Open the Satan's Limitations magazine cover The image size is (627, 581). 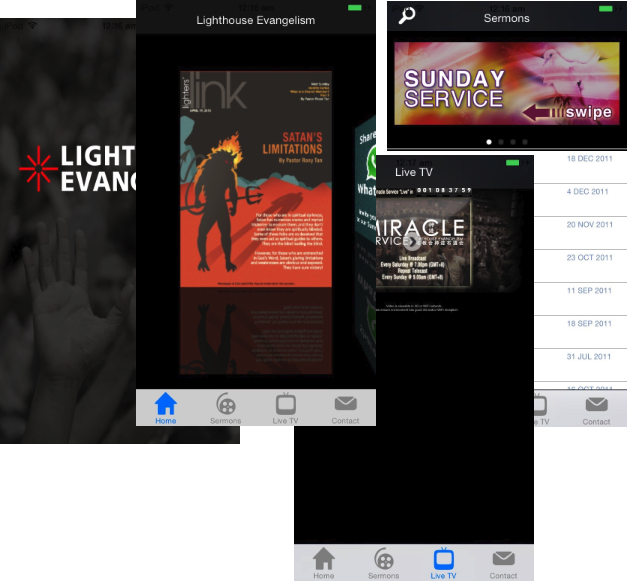(256, 179)
